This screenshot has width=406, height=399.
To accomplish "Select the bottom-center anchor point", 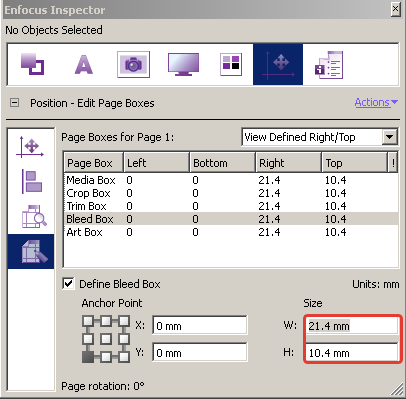I will coord(106,357).
